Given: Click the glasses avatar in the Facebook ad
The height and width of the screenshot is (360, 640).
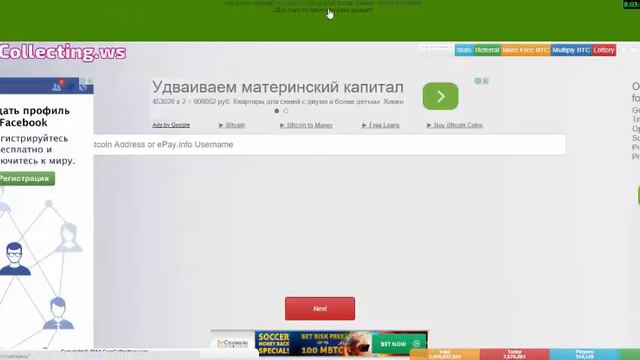Looking at the screenshot, I should coord(15,258).
